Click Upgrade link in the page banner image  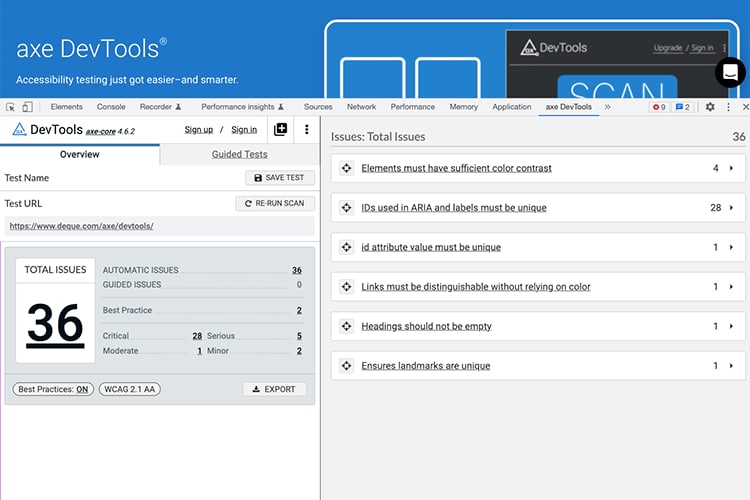tap(668, 48)
